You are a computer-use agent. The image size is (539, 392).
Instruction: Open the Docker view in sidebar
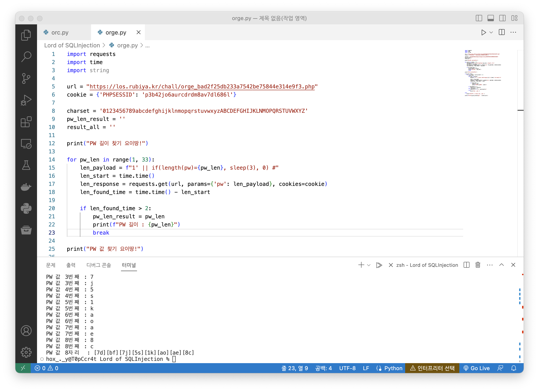26,187
